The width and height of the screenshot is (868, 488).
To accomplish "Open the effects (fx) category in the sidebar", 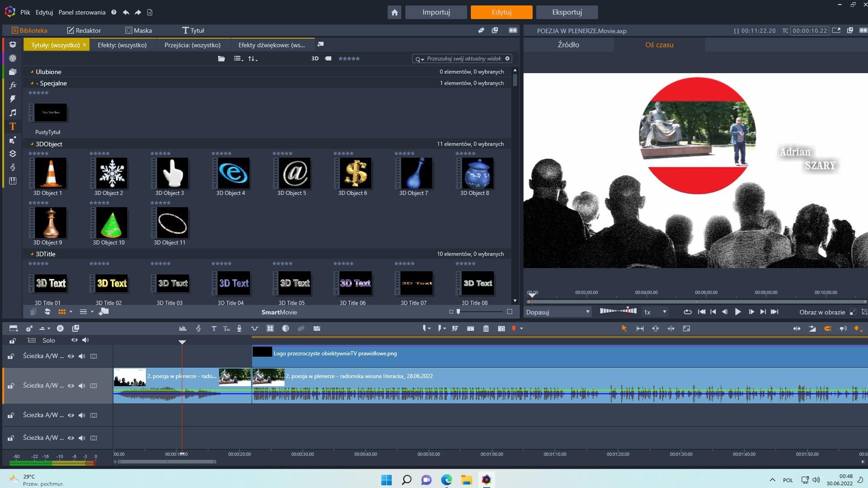I will pos(13,85).
